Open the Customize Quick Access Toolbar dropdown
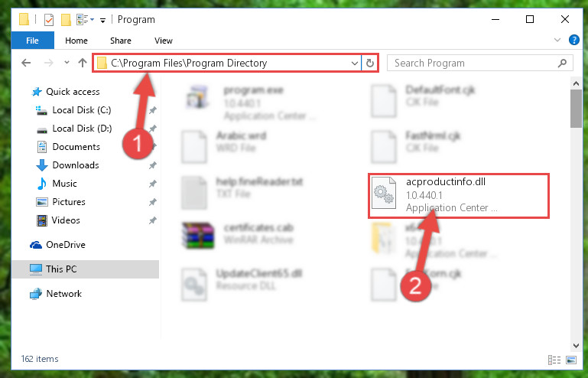 pos(102,20)
